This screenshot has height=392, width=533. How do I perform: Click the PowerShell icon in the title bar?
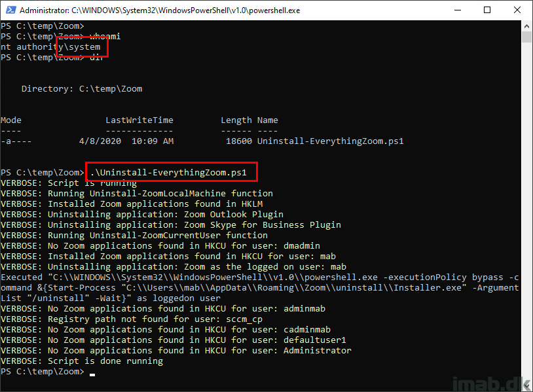pos(10,10)
